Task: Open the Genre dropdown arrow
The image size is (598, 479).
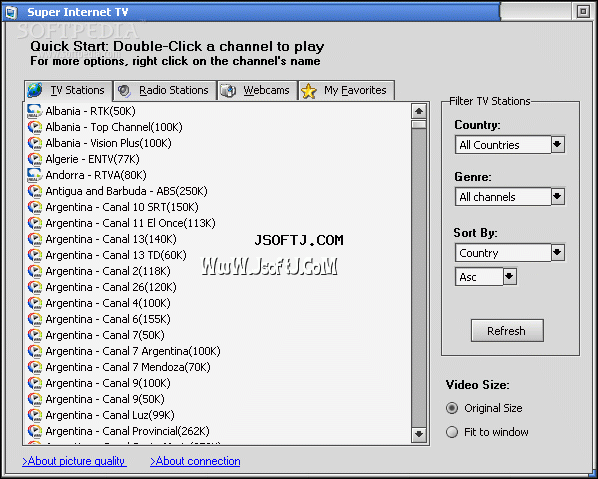Action: (x=558, y=197)
